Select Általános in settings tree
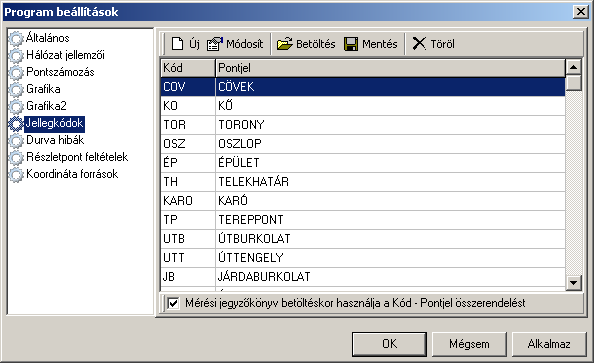This screenshot has height=363, width=594. tap(48, 38)
